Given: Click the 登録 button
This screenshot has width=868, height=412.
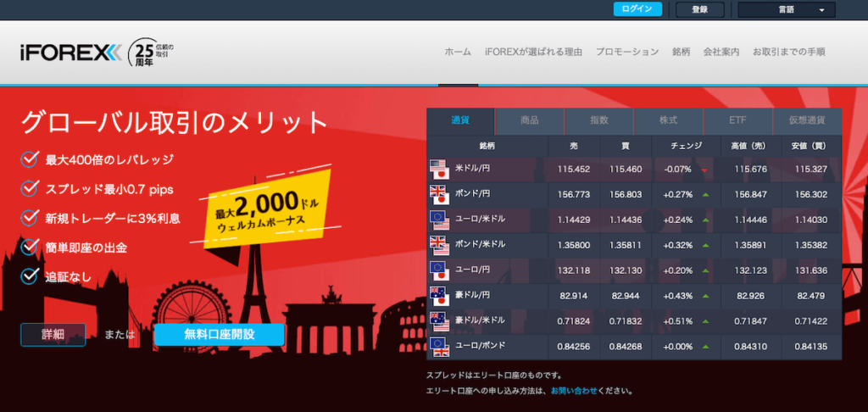Looking at the screenshot, I should point(699,9).
